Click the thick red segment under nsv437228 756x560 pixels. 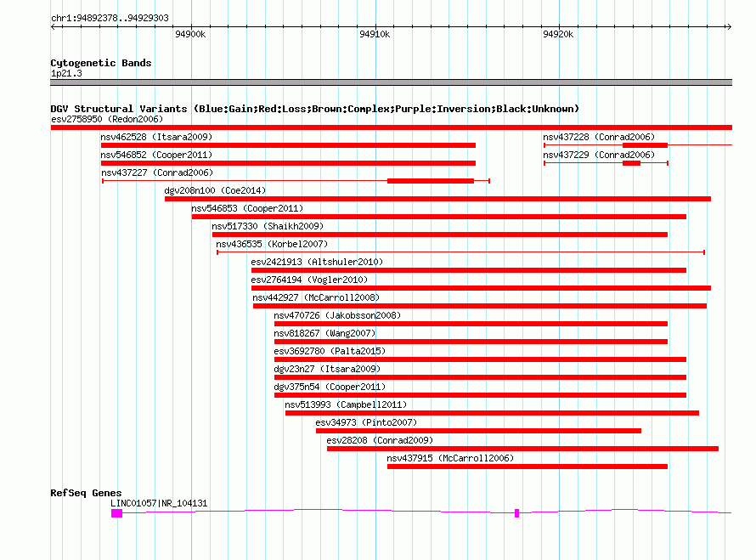pyautogui.click(x=645, y=145)
